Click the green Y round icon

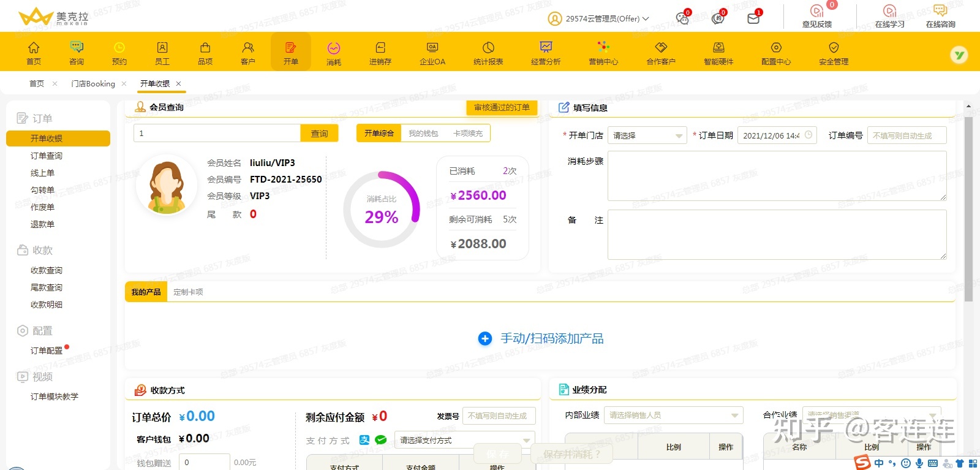(x=959, y=55)
